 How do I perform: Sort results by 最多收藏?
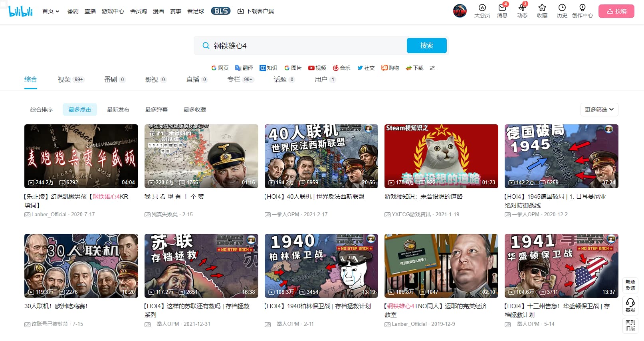pos(195,110)
